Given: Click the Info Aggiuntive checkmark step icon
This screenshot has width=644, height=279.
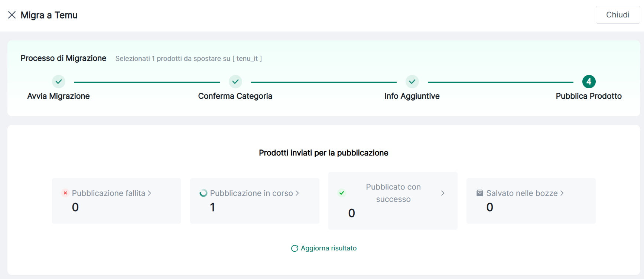Looking at the screenshot, I should coord(412,82).
